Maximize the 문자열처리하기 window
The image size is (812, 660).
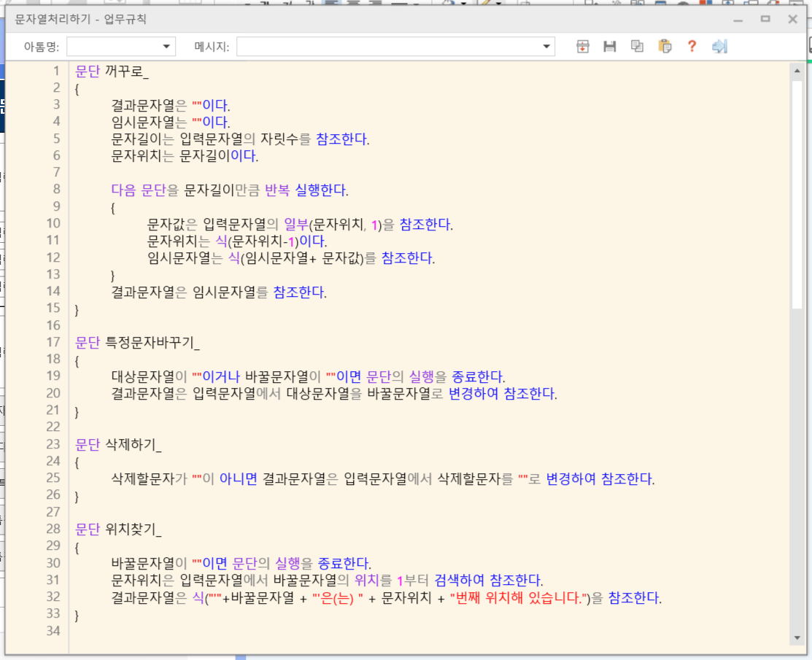pyautogui.click(x=765, y=19)
